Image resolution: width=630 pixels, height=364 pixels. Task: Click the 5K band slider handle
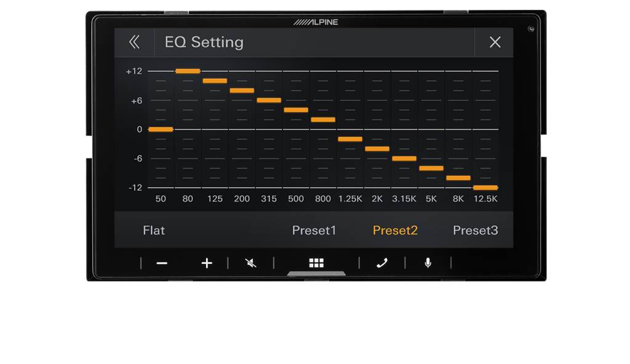point(431,168)
